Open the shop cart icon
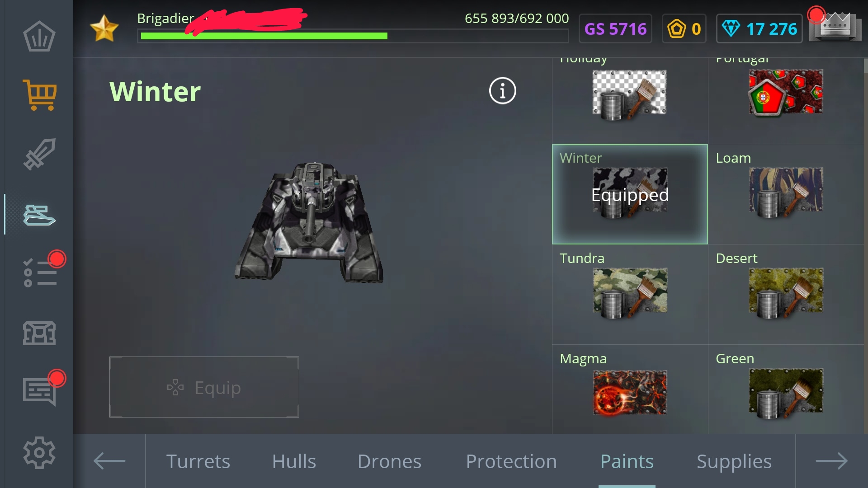Viewport: 868px width, 488px height. tap(39, 95)
